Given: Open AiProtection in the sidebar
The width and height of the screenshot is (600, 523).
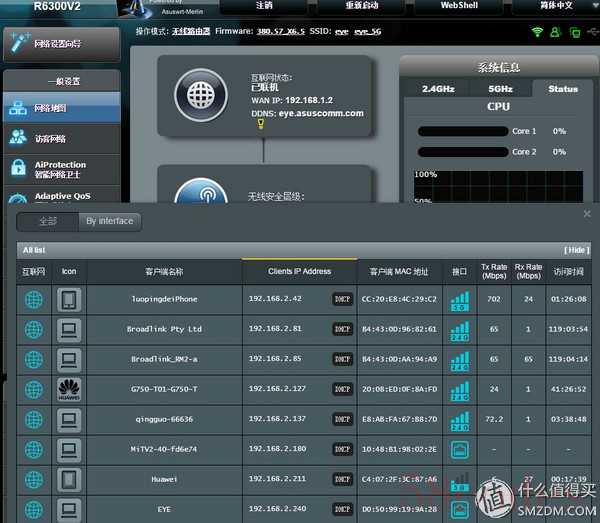Looking at the screenshot, I should 60,169.
